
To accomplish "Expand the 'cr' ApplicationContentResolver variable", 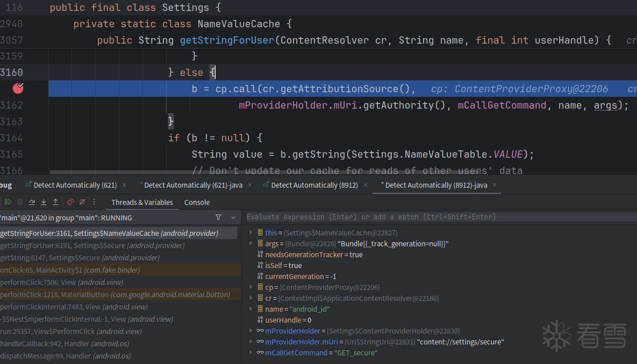I will point(250,298).
